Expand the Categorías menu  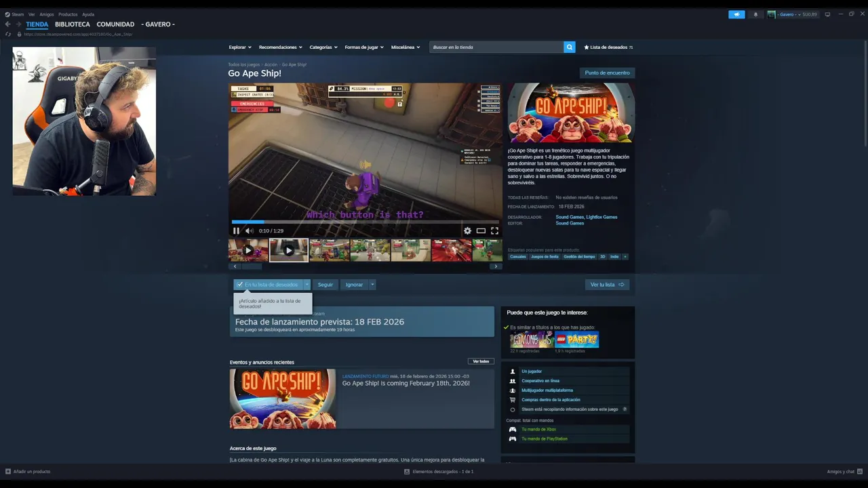[x=323, y=47]
